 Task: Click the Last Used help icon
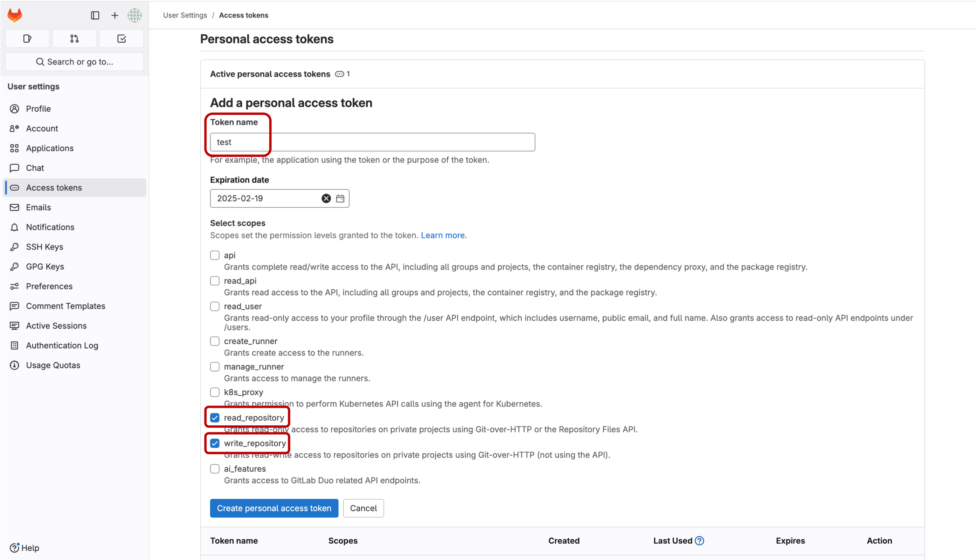(699, 541)
